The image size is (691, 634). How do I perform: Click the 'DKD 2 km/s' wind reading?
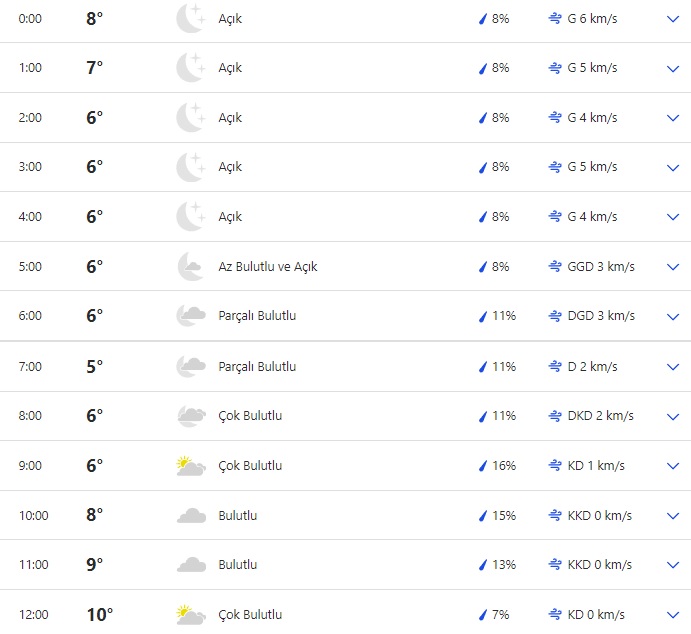pos(601,416)
